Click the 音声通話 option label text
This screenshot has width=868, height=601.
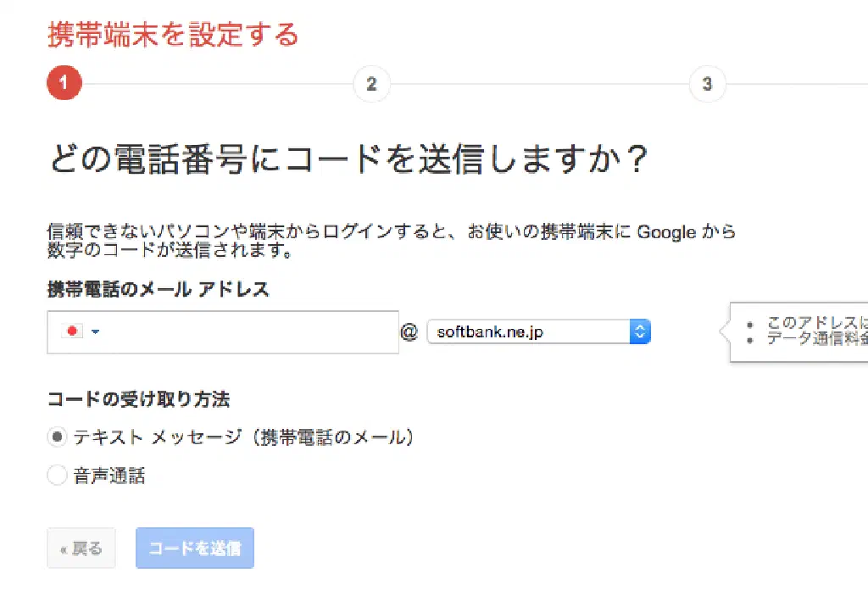coord(109,476)
